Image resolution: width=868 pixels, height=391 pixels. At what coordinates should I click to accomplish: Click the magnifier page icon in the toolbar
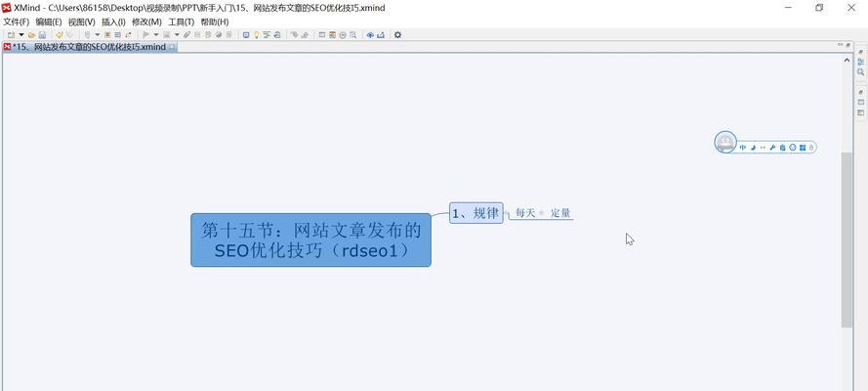(x=353, y=35)
